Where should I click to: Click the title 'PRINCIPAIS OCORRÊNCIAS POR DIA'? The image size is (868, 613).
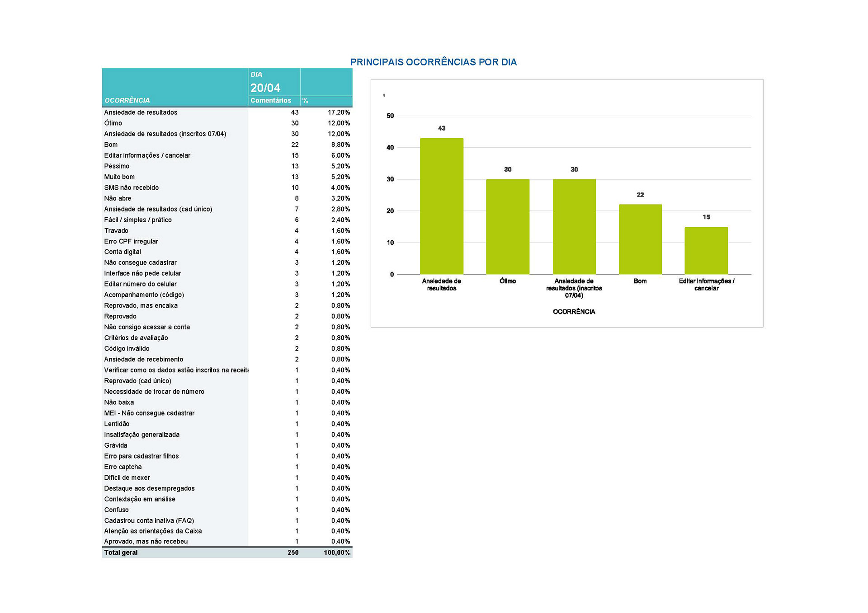(x=433, y=62)
